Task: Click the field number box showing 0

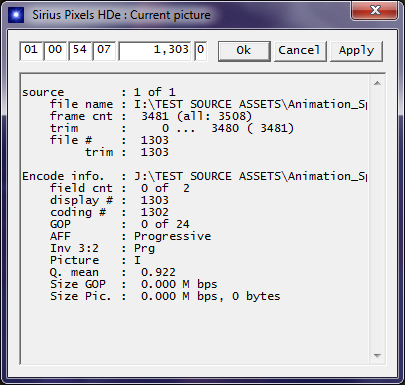Action: click(x=201, y=51)
